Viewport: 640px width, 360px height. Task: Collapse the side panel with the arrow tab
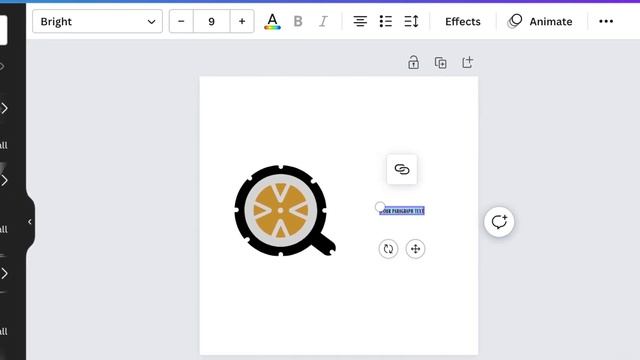pyautogui.click(x=30, y=222)
